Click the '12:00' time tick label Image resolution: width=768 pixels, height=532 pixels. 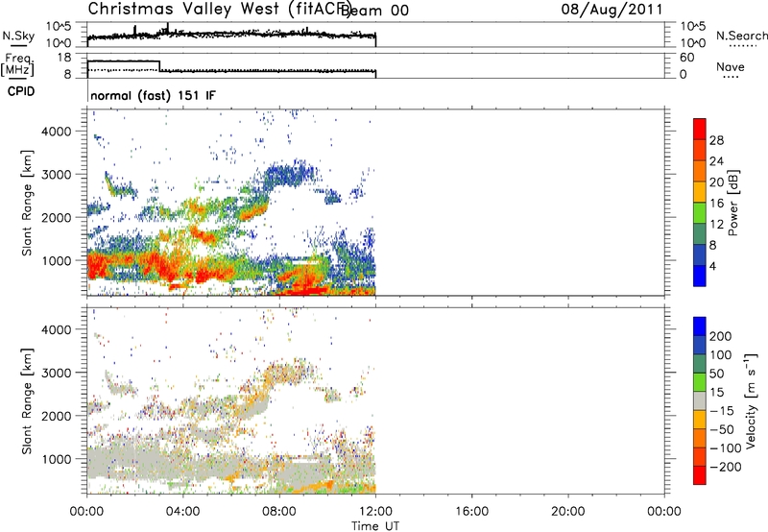[x=375, y=512]
